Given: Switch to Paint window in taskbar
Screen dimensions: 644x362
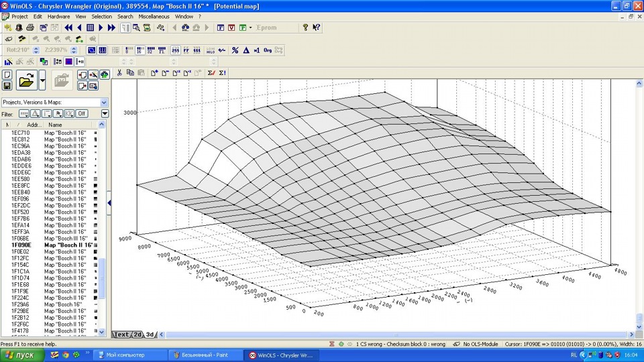Looking at the screenshot, I should pos(205,355).
